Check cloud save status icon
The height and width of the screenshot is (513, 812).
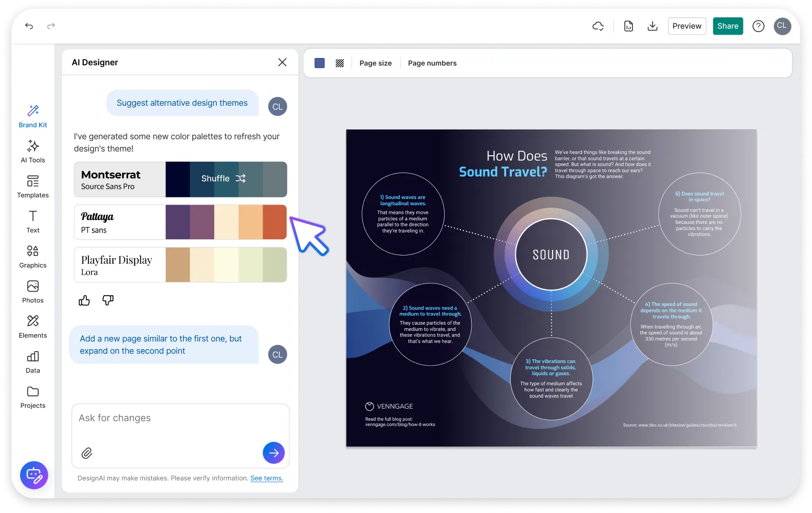(598, 26)
